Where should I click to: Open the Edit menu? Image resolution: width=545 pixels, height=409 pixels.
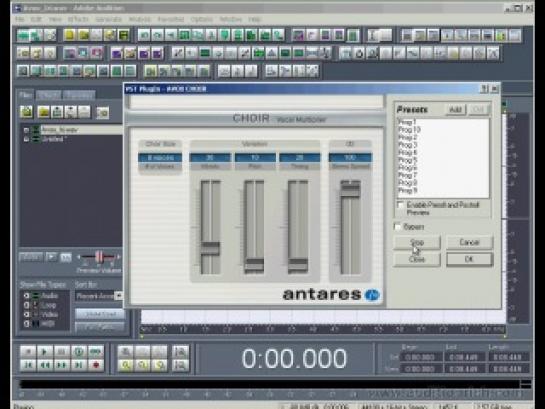pos(36,19)
